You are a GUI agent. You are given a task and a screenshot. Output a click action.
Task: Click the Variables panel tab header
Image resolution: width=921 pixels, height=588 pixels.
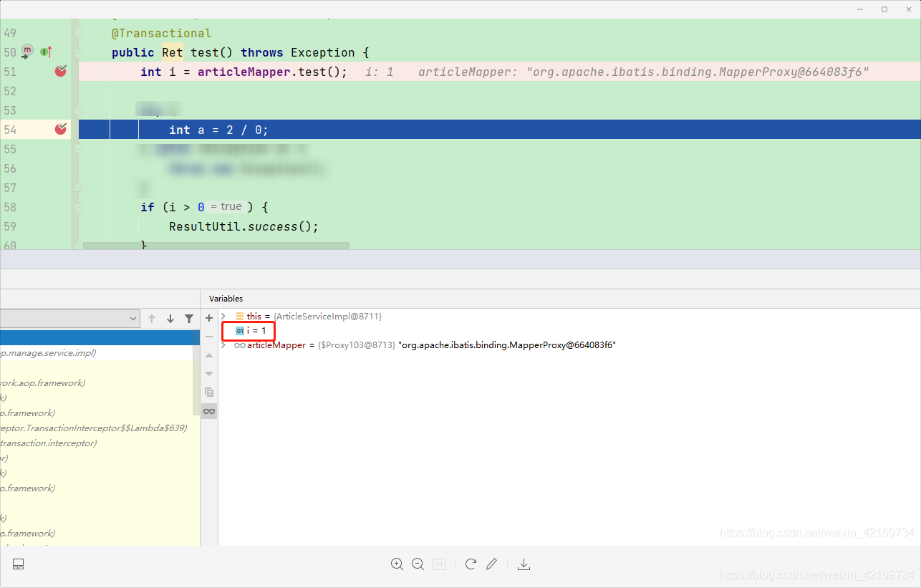[x=226, y=299]
